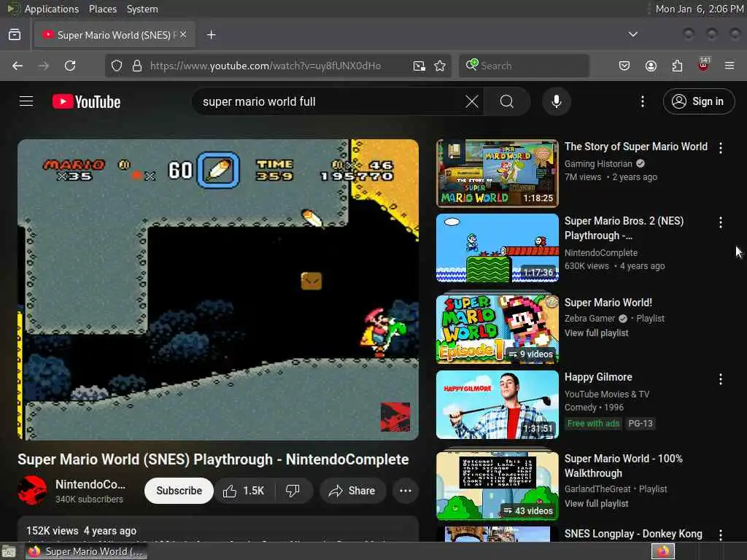Open picture-in-picture from address bar

coord(419,66)
